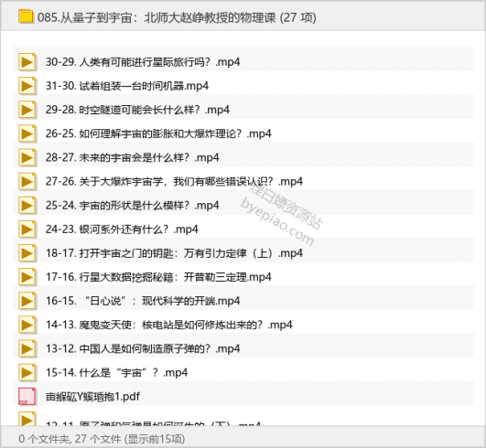The width and height of the screenshot is (486, 448).
Task: Click the partially visible last video row
Action: pyautogui.click(x=243, y=418)
